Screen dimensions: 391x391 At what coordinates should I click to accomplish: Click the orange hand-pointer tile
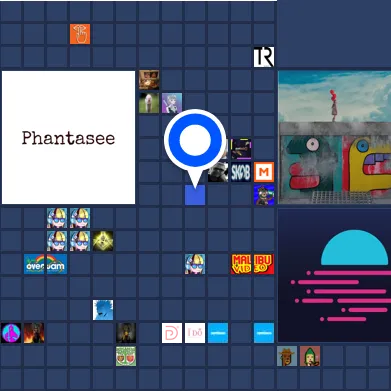80,34
